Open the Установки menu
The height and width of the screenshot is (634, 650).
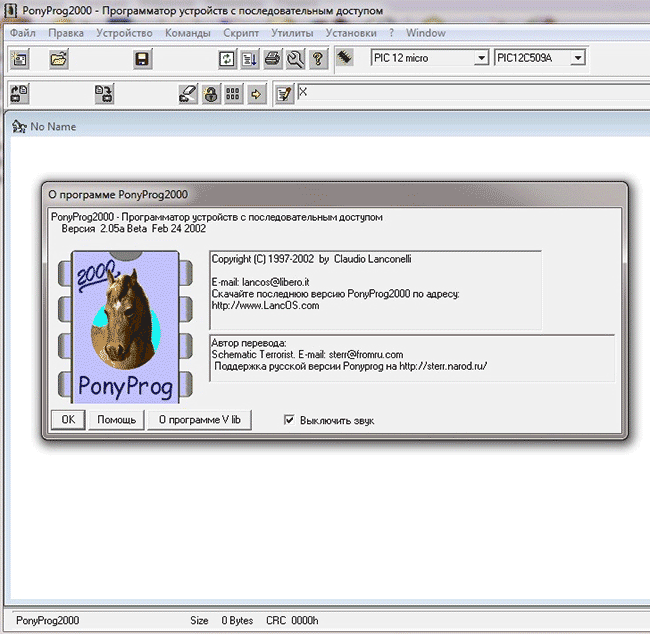(351, 33)
